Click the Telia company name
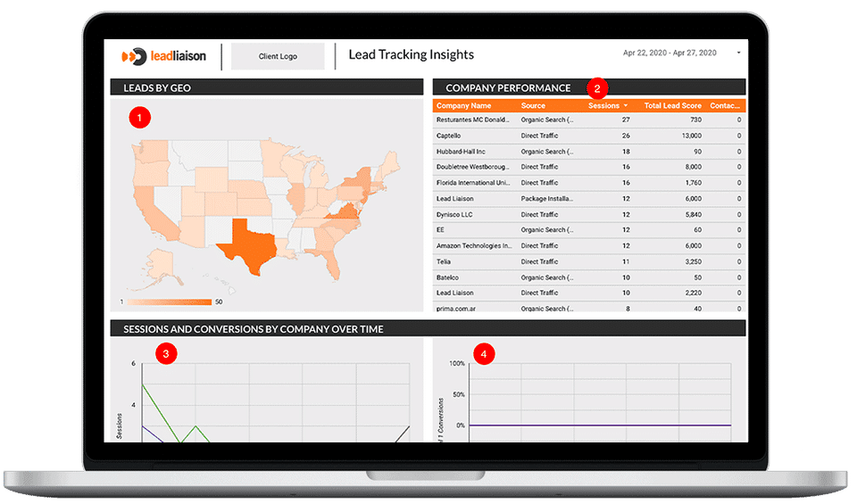Viewport: 857px width, 504px height. point(444,262)
